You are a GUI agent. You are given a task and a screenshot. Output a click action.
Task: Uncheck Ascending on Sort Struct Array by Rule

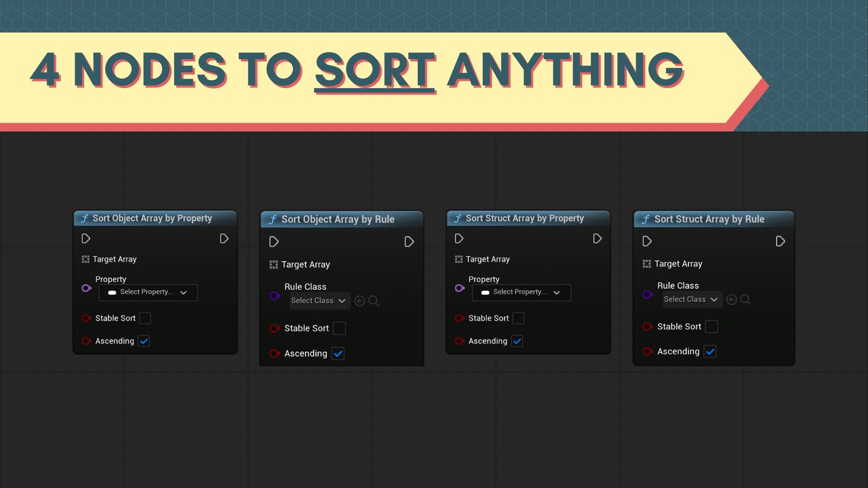click(x=710, y=351)
